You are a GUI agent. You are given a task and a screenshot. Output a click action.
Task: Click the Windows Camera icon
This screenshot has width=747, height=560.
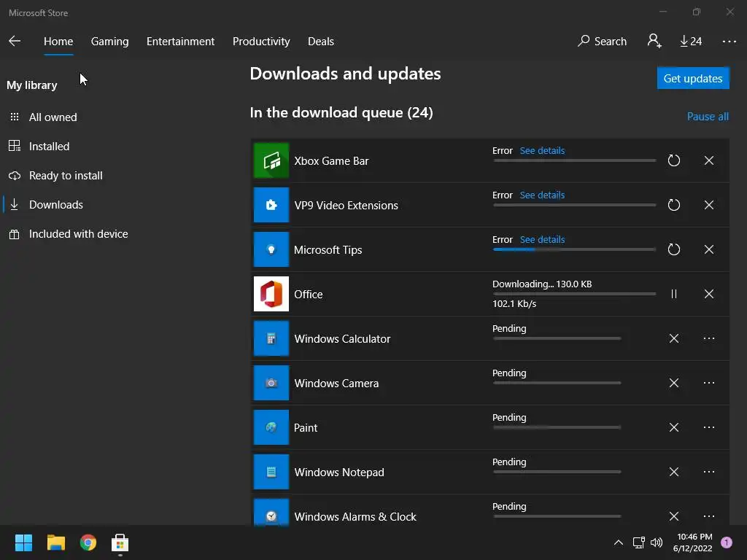click(271, 383)
